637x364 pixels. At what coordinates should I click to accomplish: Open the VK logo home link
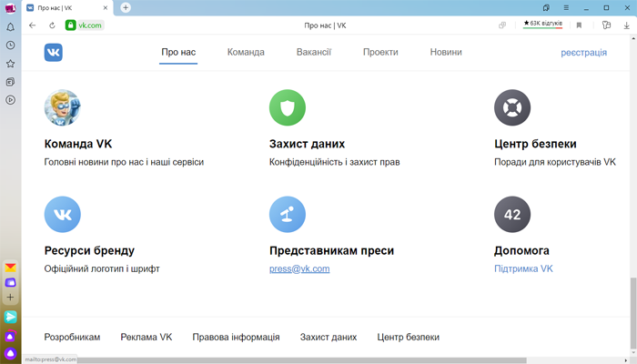coord(53,53)
